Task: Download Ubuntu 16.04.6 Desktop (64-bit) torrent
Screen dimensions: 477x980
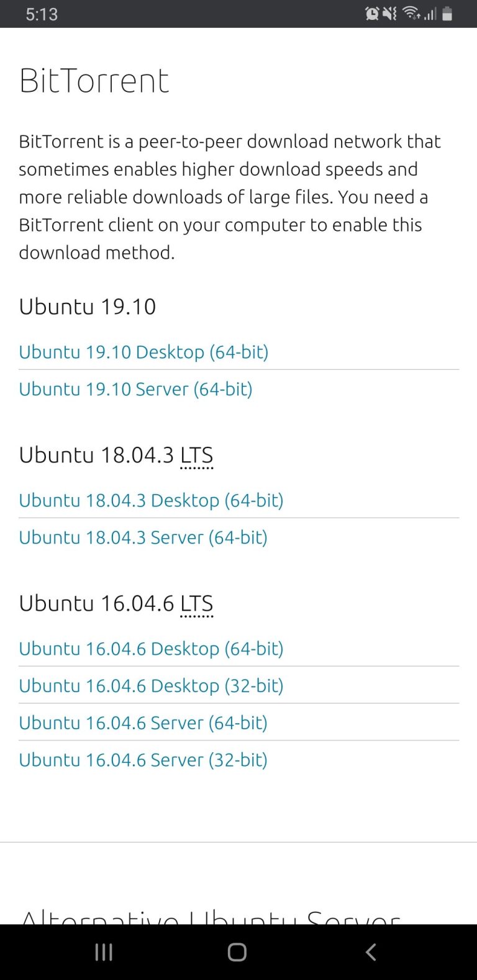Action: (x=151, y=649)
